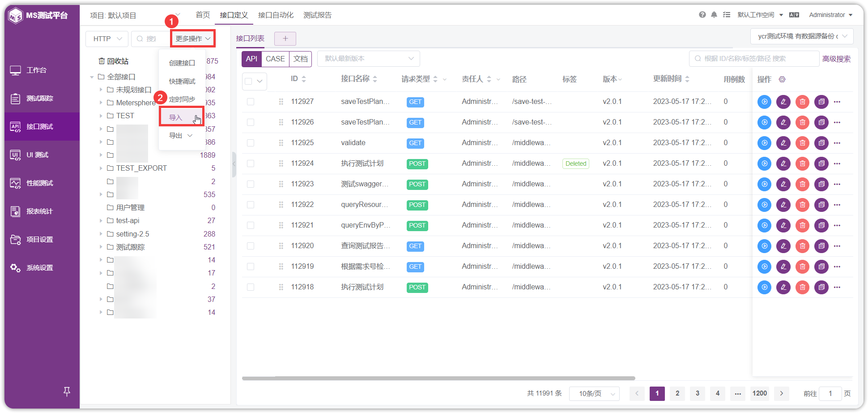The image size is (868, 413).
Task: Edit the API in row 112926
Action: tap(783, 122)
